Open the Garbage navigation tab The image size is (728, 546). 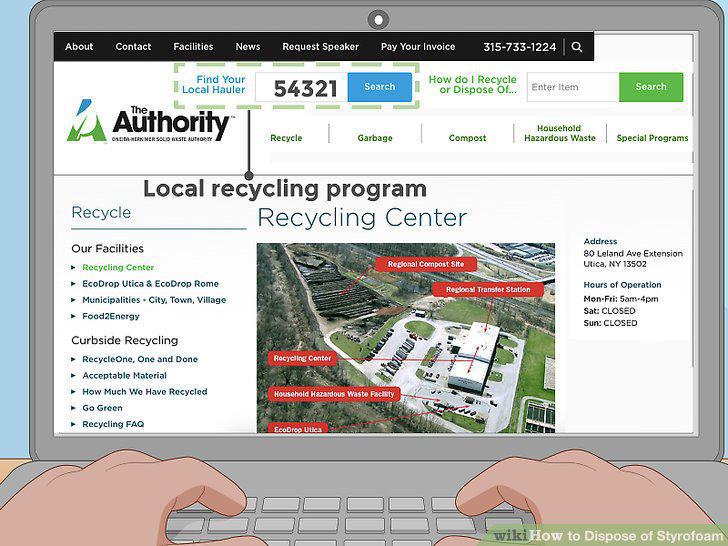pos(375,138)
